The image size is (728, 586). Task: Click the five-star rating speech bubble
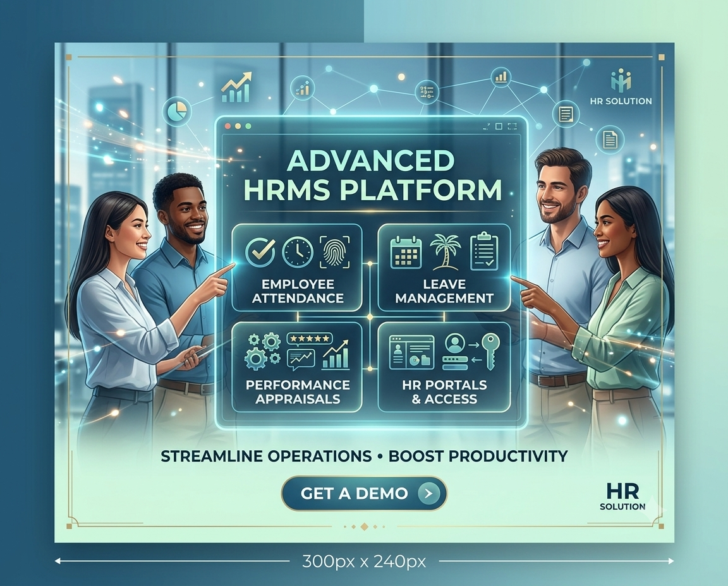tap(310, 339)
